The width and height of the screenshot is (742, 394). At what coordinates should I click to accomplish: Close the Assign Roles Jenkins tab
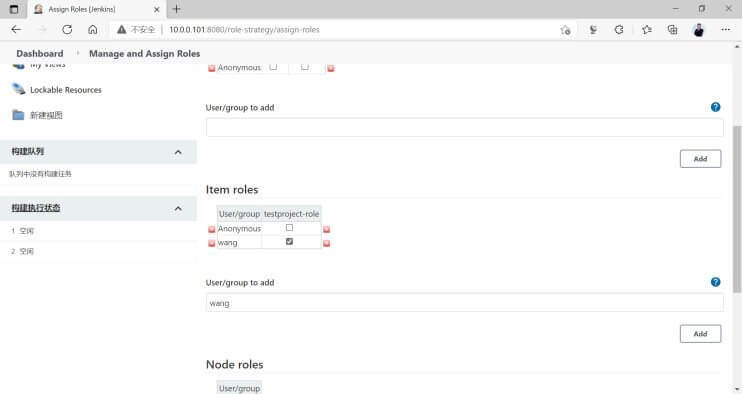[x=157, y=9]
